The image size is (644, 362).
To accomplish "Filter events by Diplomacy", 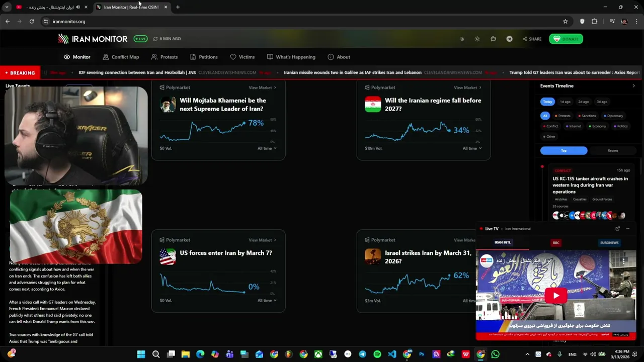I will (x=614, y=116).
